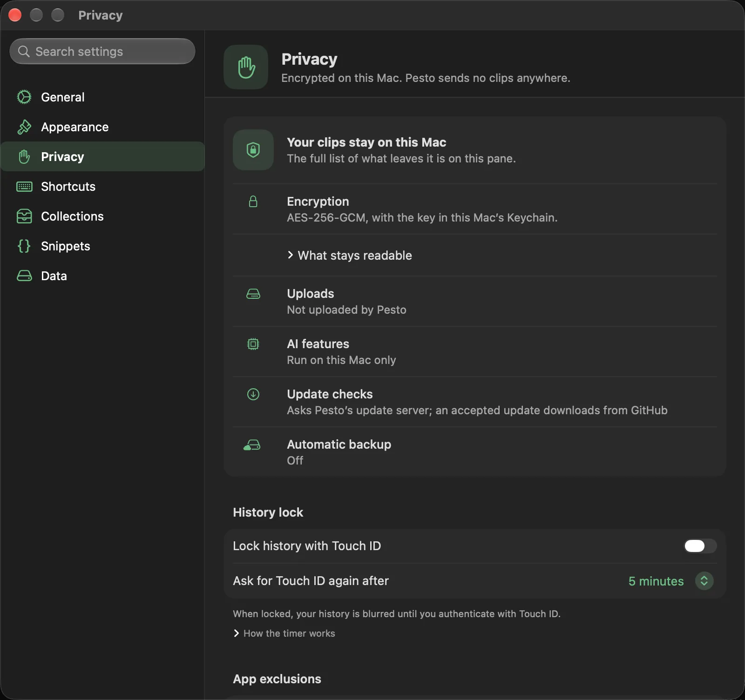Focus the Search settings field
The width and height of the screenshot is (745, 700).
click(x=102, y=51)
